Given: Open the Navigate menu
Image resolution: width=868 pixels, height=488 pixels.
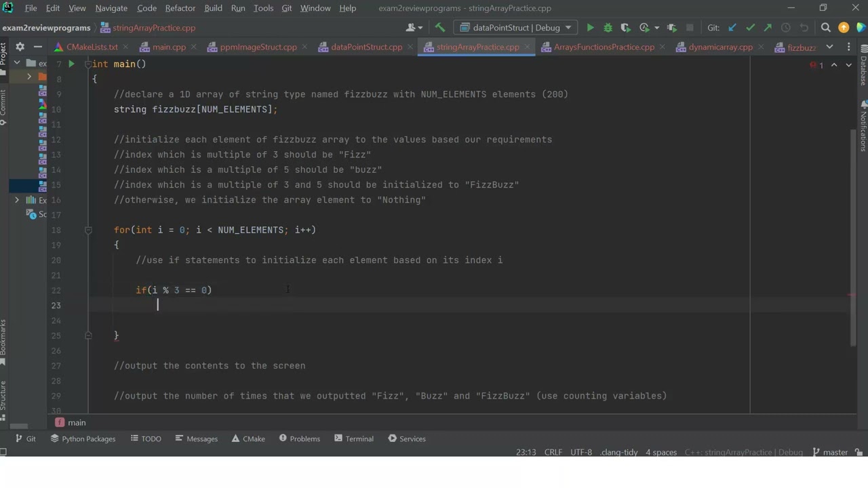Looking at the screenshot, I should tap(111, 8).
